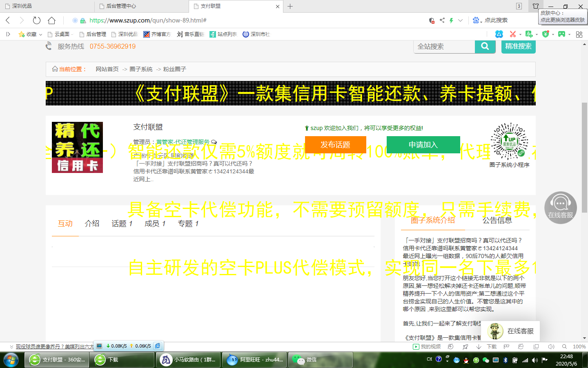
Task: Open the WeChat app in taskbar
Action: click(305, 360)
